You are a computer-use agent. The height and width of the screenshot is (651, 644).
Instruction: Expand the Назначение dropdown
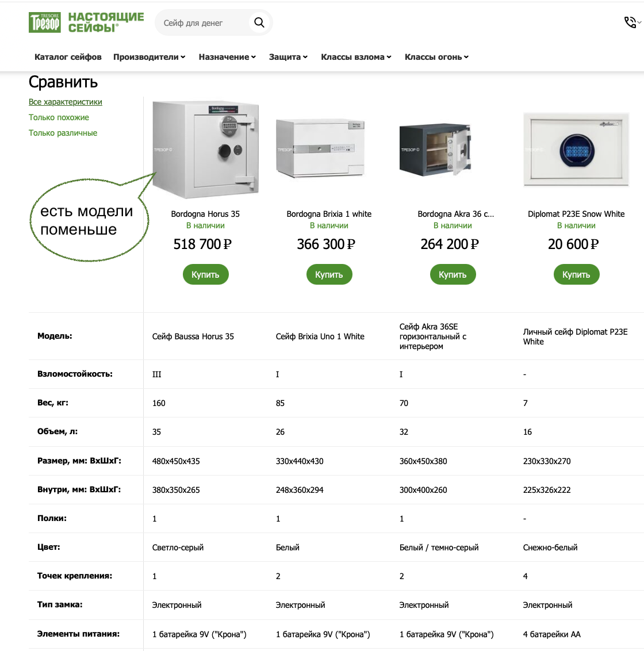pos(227,57)
